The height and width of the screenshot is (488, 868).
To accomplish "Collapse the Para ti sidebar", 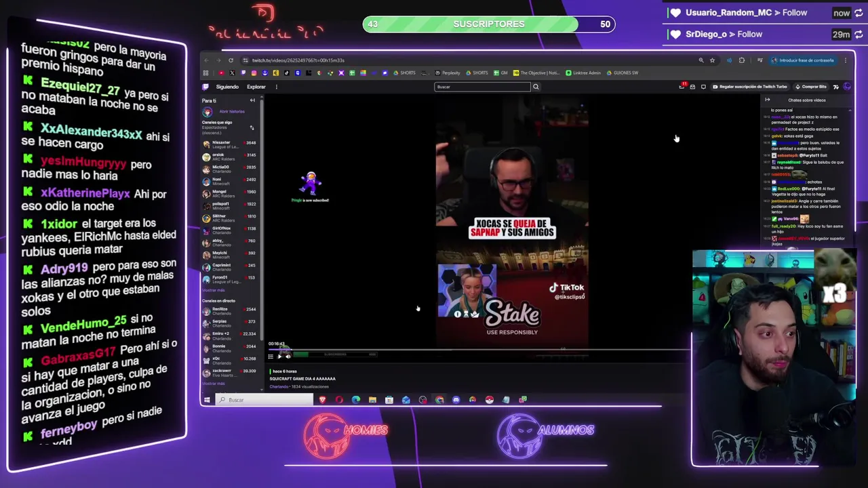I will [x=252, y=100].
